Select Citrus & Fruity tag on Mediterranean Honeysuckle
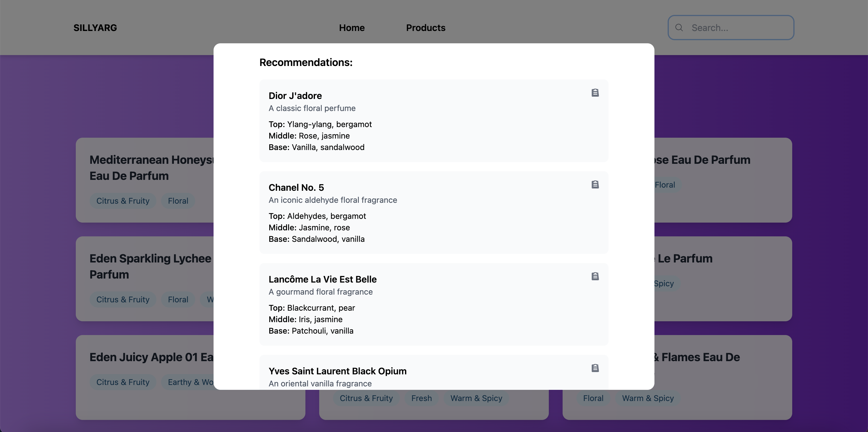This screenshot has width=868, height=432. pyautogui.click(x=123, y=201)
